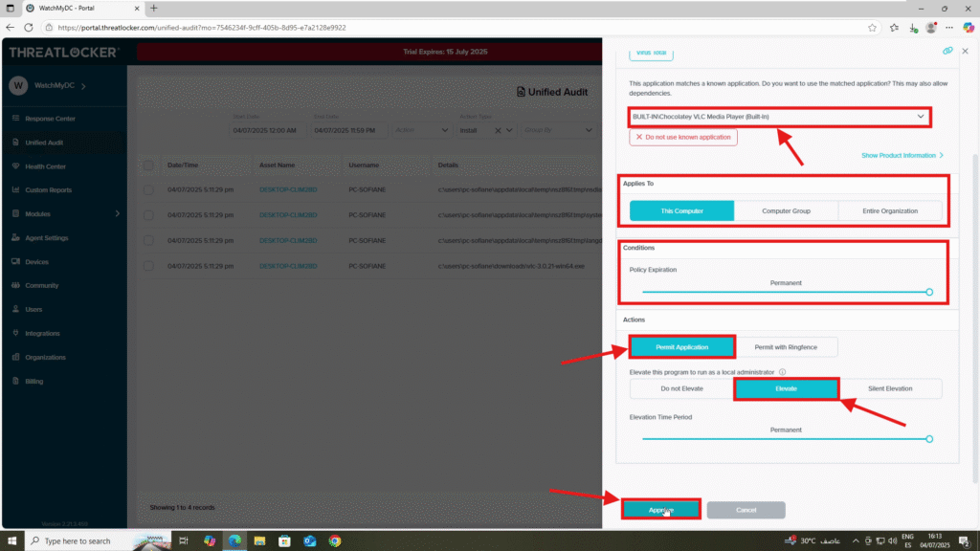The width and height of the screenshot is (980, 551).
Task: Select Silent Elevation option
Action: pyautogui.click(x=890, y=388)
